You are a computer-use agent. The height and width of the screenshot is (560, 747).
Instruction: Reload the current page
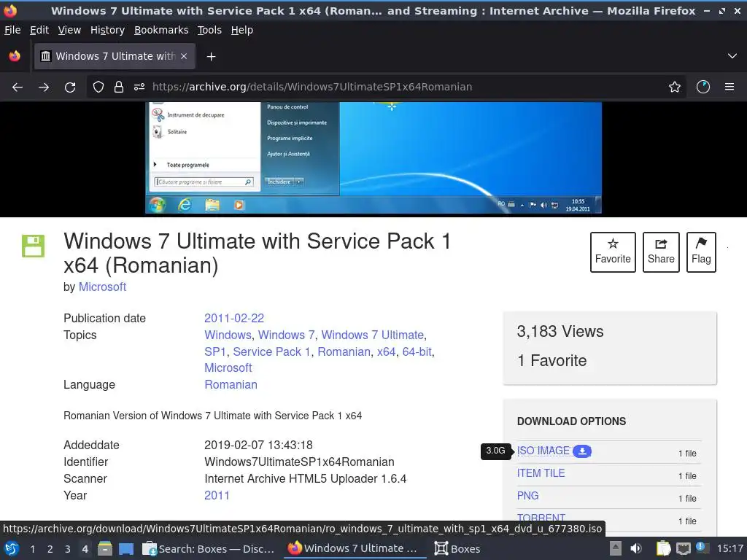point(70,87)
